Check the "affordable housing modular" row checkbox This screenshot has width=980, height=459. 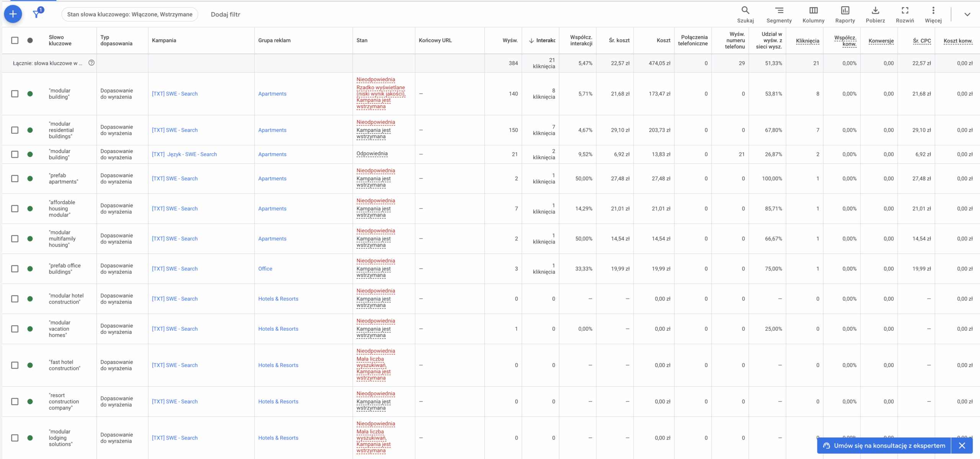(15, 209)
